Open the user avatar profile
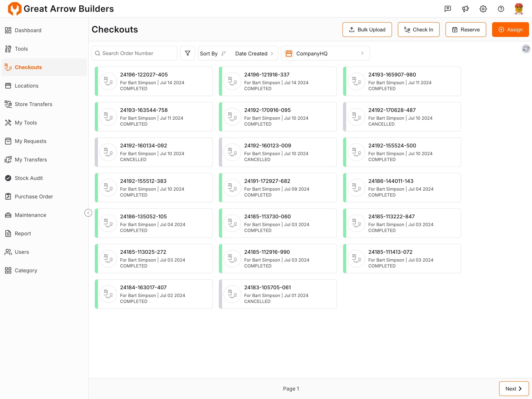This screenshot has width=532, height=399. pos(519,9)
